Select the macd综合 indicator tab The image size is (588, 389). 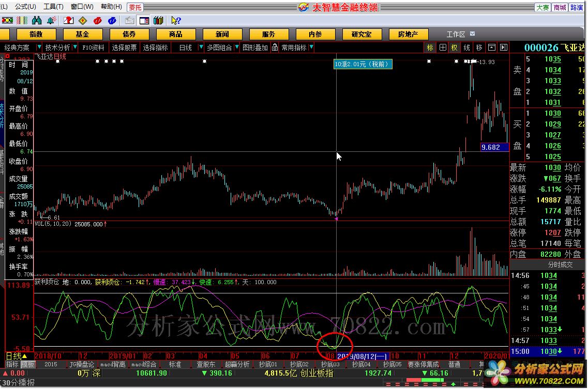[144, 364]
